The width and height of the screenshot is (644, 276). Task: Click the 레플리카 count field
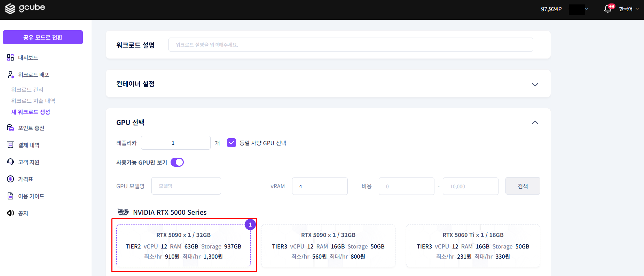click(176, 143)
